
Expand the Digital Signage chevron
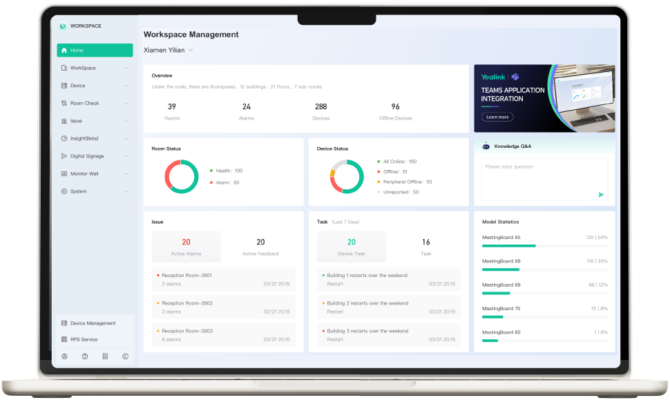pyautogui.click(x=126, y=156)
